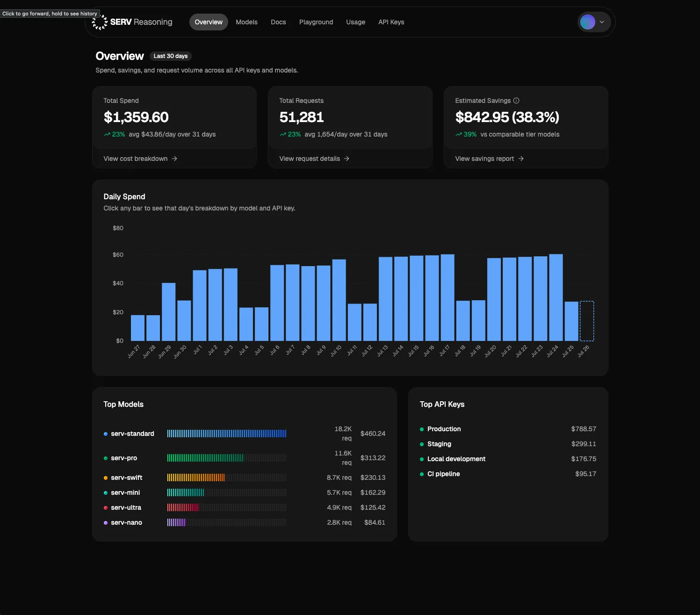Click the serv-mini teal dot

[106, 493]
